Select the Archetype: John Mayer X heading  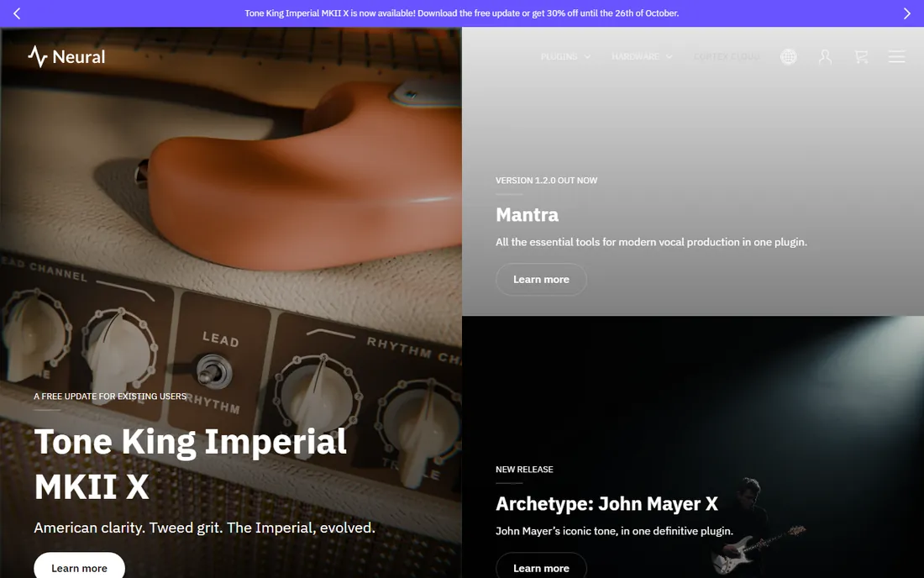(x=606, y=504)
